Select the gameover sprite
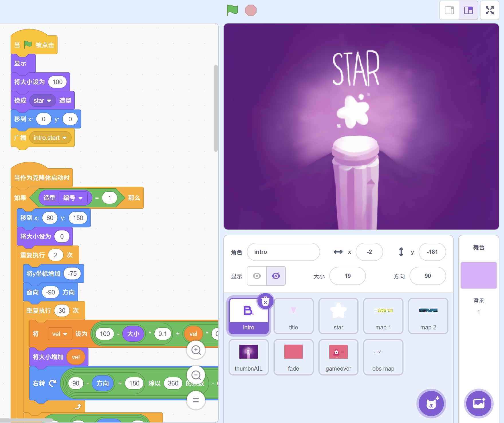 pyautogui.click(x=338, y=357)
